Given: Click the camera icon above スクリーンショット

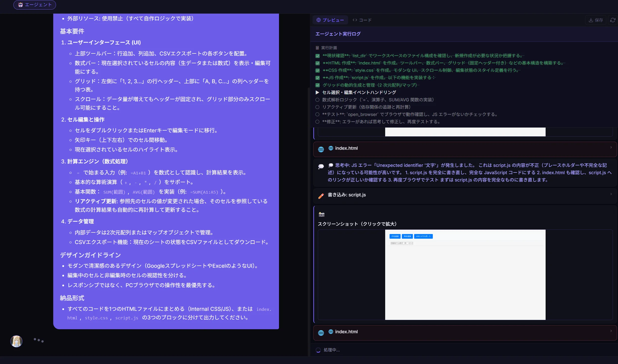Looking at the screenshot, I should coord(321,214).
